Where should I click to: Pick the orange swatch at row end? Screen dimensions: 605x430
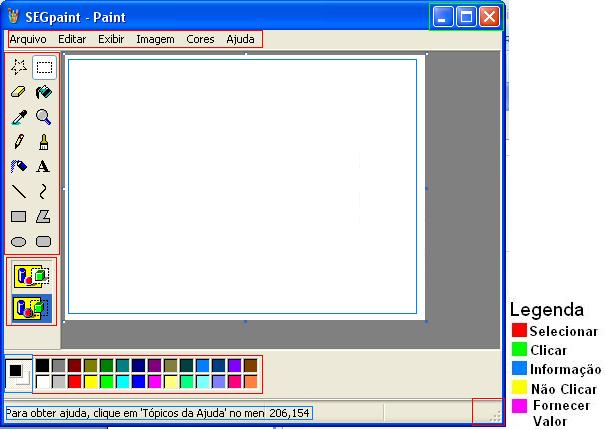click(250, 382)
